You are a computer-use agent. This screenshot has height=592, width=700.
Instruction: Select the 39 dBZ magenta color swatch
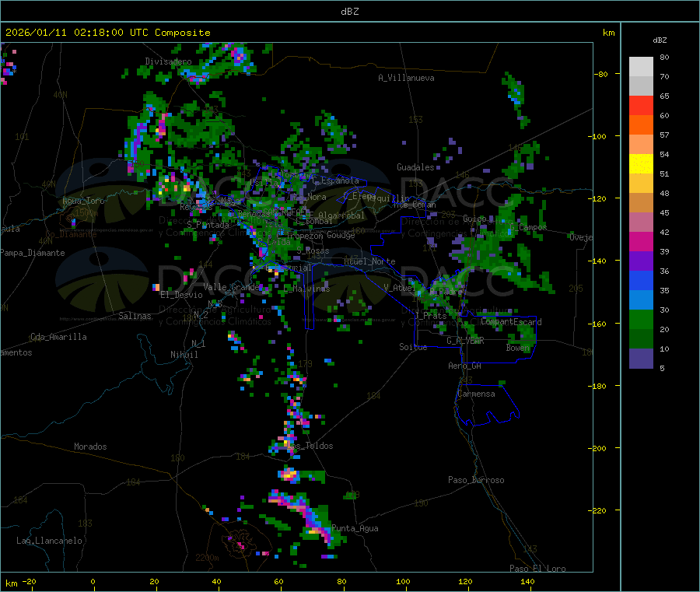[641, 241]
